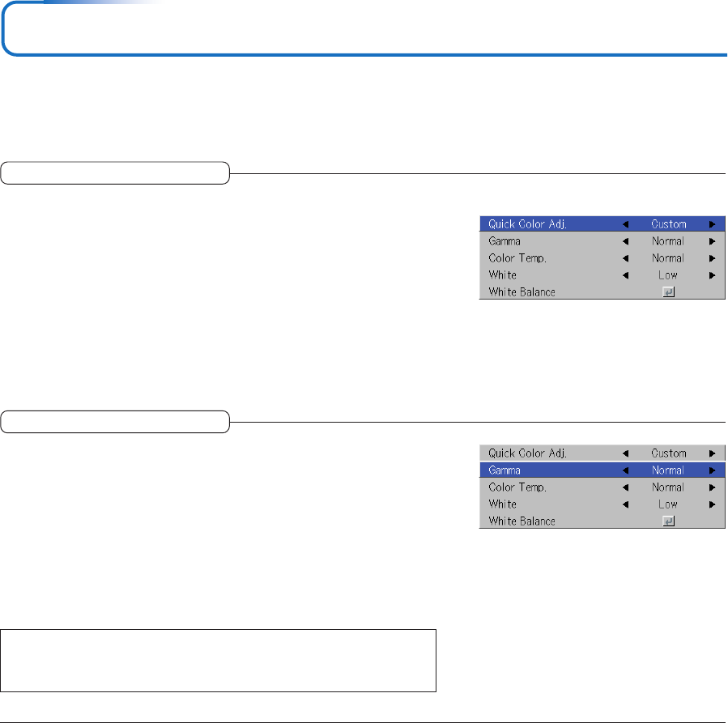Click right arrow beside Gamma in lower menu
Viewport: 728px width, 723px height.
point(712,470)
